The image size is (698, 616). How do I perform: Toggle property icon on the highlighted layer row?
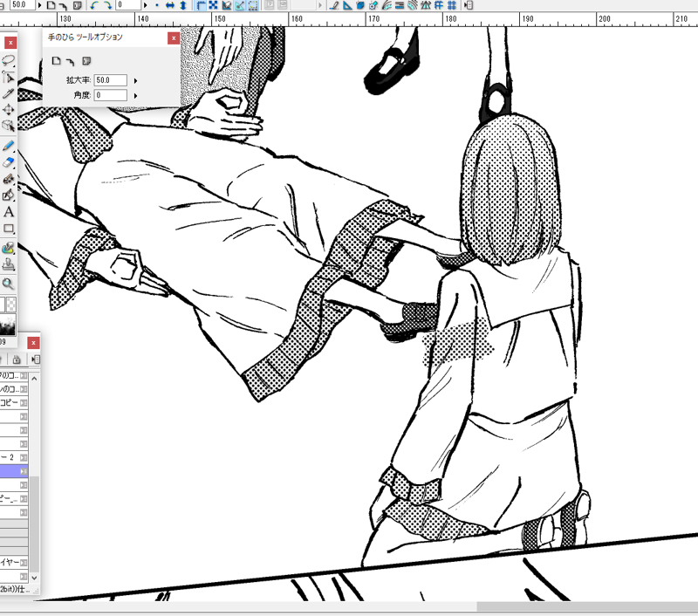click(24, 471)
